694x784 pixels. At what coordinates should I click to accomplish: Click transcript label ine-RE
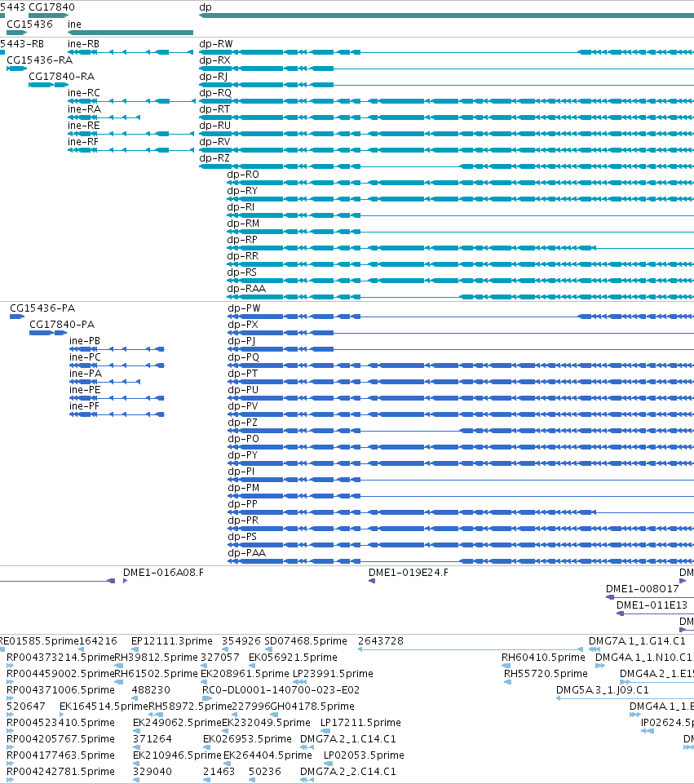[x=84, y=126]
